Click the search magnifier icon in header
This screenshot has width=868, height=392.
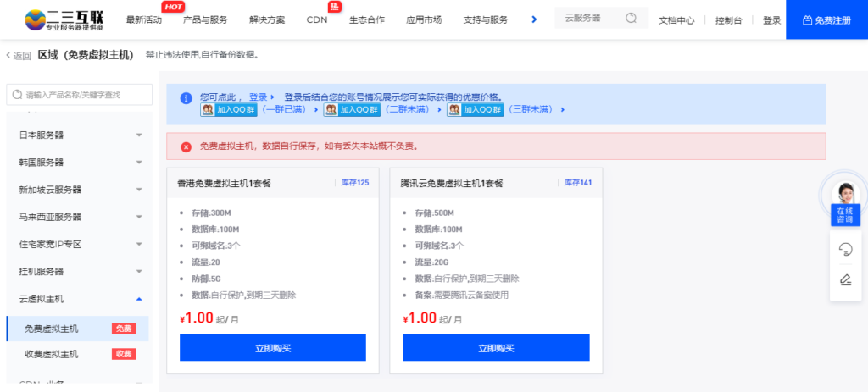(631, 19)
